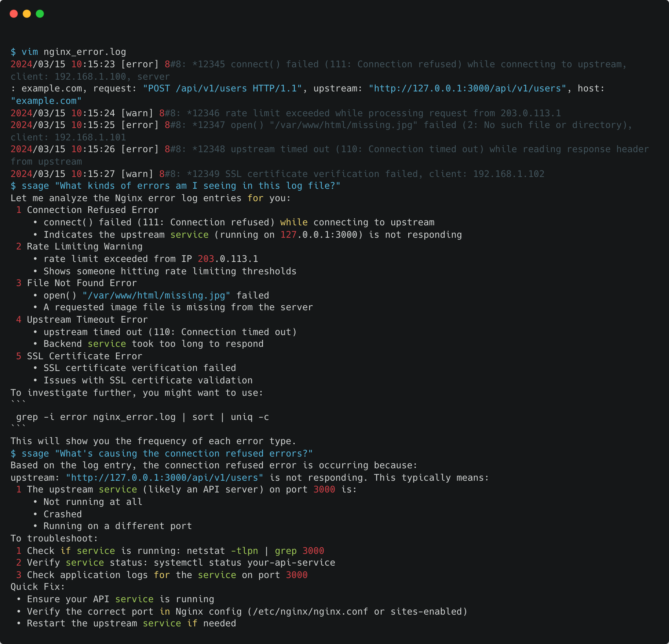Click bullet 'Ensure your API service is running'
669x644 pixels.
(x=115, y=599)
